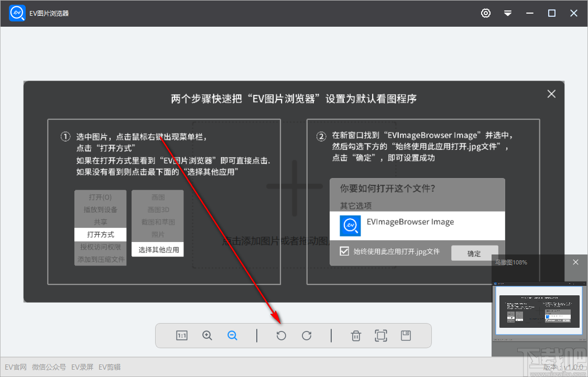Rotate the image clockwise
The width and height of the screenshot is (588, 377).
click(x=307, y=335)
